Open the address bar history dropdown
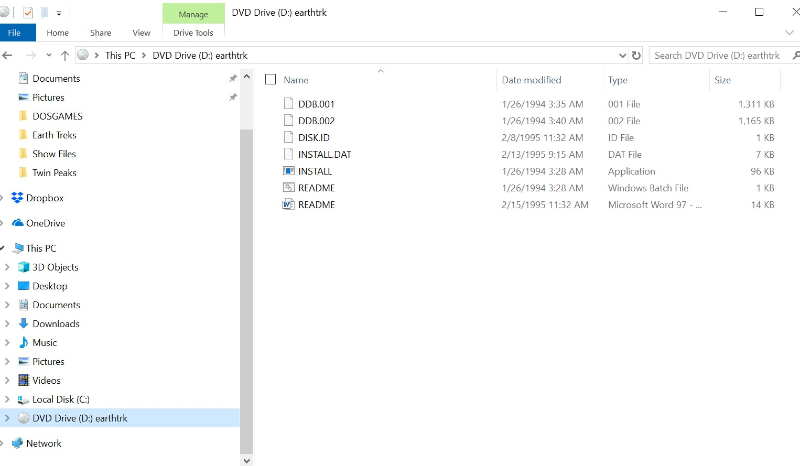Screen dimensions: 800x466 click(x=619, y=56)
